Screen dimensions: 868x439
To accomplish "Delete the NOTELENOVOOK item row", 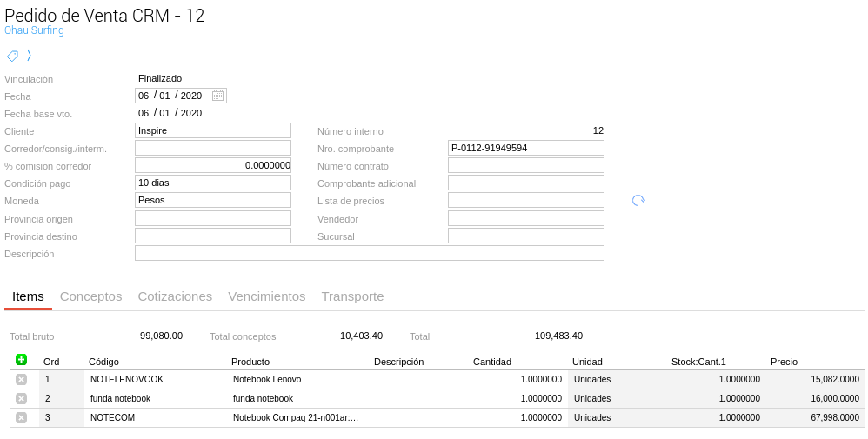I will click(x=21, y=380).
